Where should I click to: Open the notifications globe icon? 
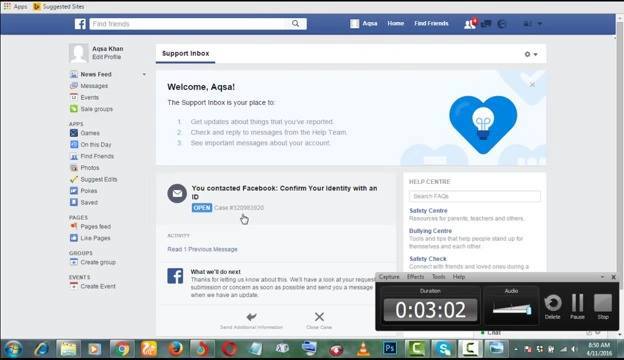[501, 24]
